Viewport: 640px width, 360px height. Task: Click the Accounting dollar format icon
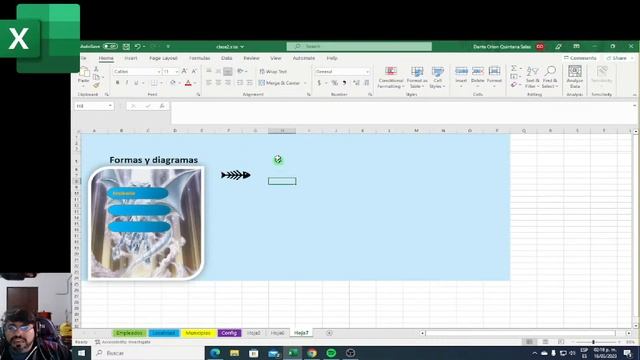[x=319, y=83]
